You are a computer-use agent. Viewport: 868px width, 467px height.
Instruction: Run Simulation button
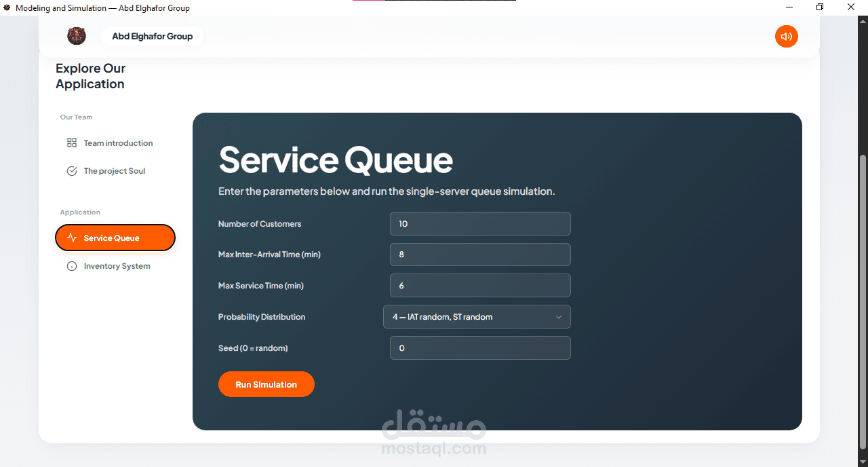[x=267, y=384]
